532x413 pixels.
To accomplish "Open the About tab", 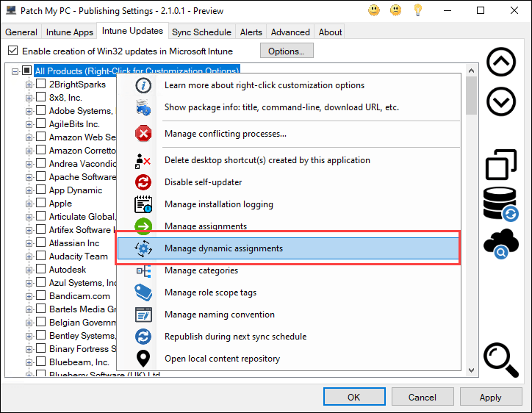I will (330, 32).
